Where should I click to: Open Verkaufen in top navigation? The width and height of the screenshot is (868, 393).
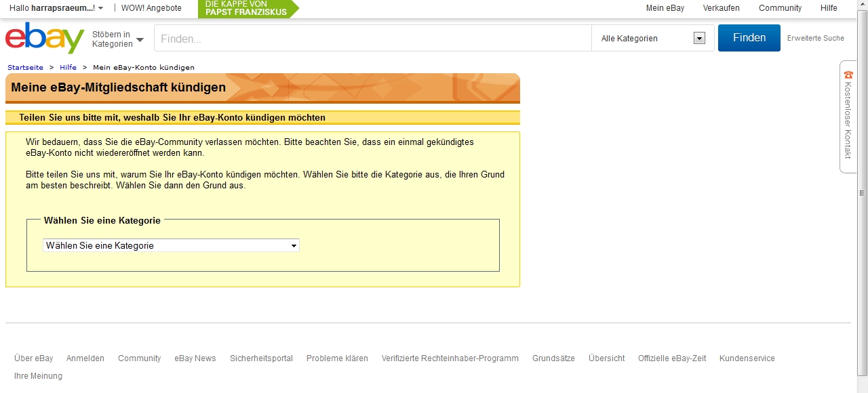click(722, 8)
